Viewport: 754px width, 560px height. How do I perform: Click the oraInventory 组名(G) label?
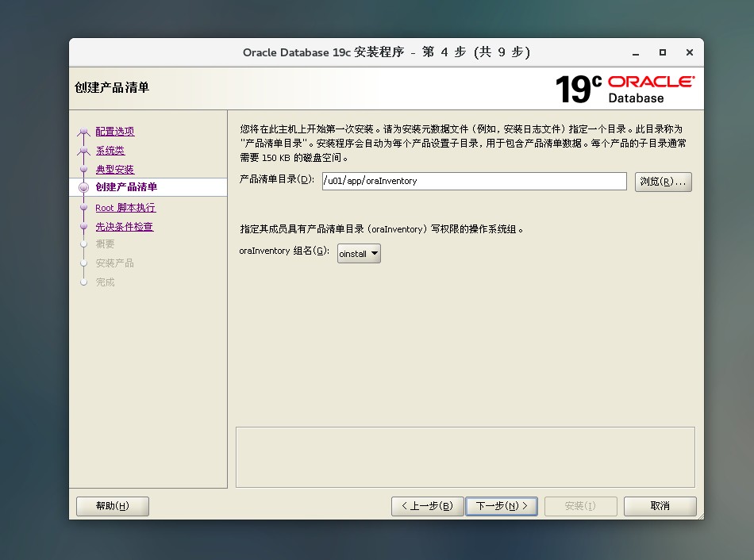pos(284,251)
